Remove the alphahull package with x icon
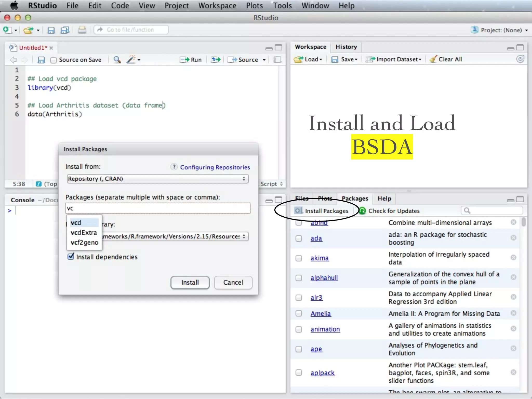Screen dimensions: 532x399 [513, 277]
